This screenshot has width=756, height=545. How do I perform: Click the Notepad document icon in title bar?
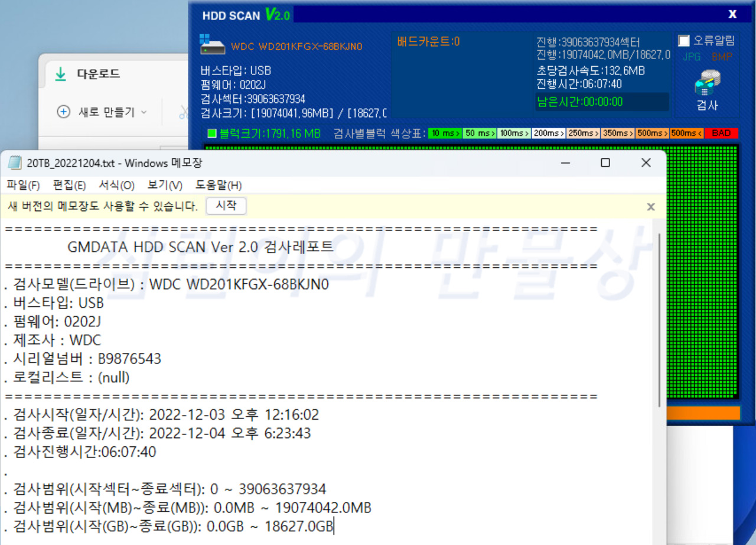[x=14, y=163]
